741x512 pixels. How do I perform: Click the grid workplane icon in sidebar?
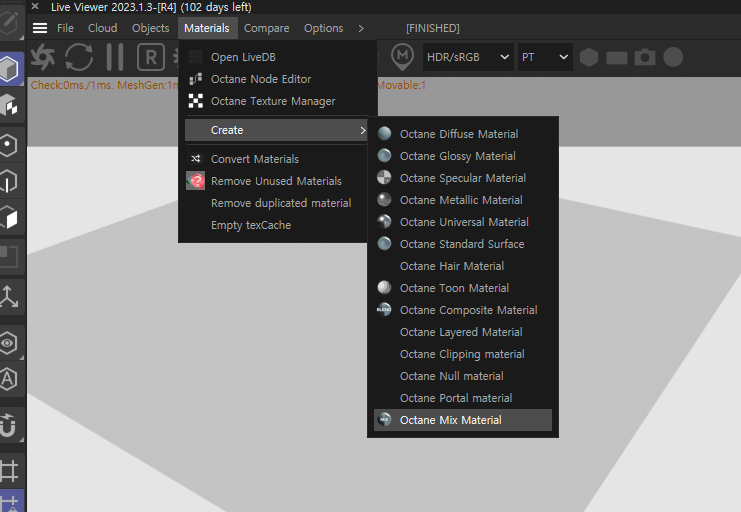[9, 470]
